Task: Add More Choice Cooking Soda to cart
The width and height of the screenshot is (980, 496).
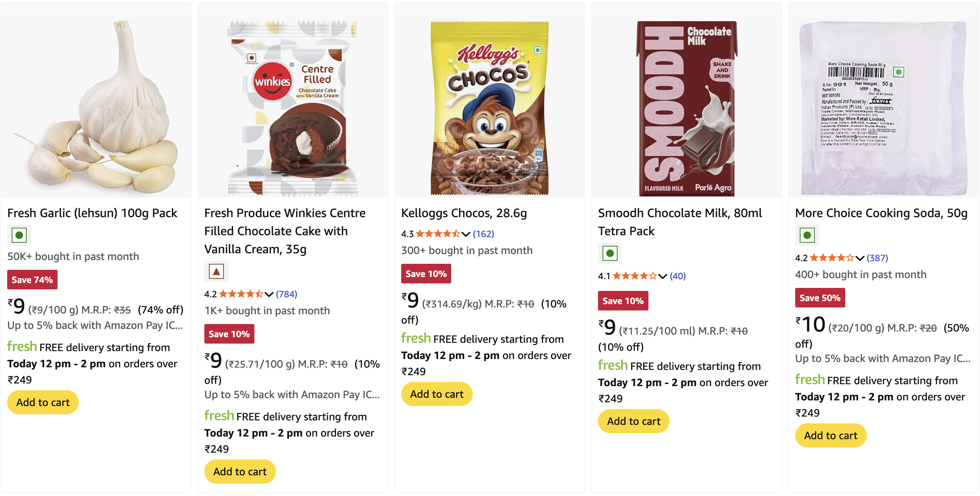Action: point(831,435)
